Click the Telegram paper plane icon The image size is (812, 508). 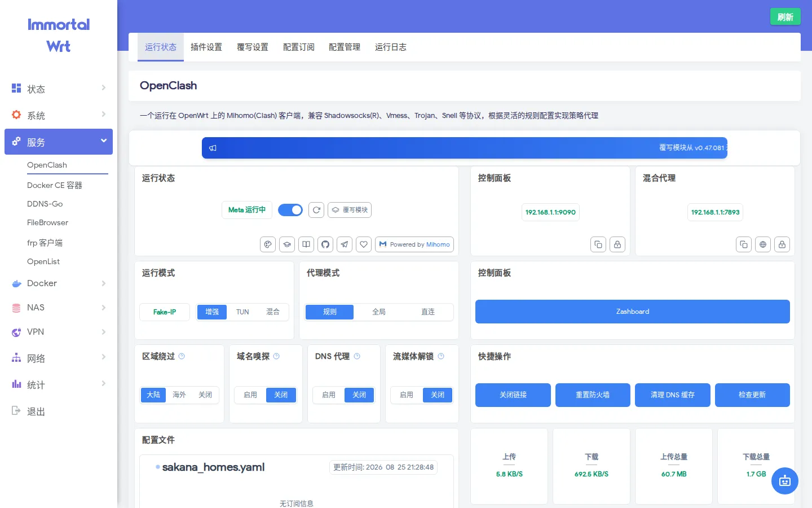coord(345,244)
